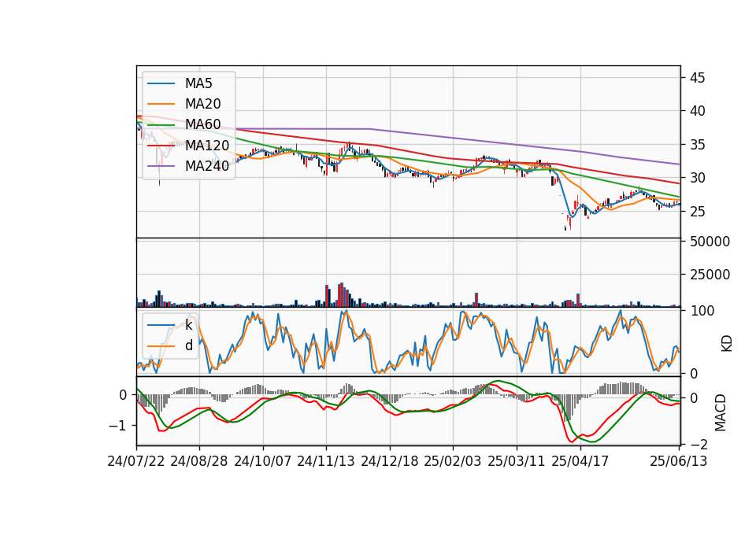756x543 pixels.
Task: Click the d legend label in KD panel
Action: (x=189, y=345)
